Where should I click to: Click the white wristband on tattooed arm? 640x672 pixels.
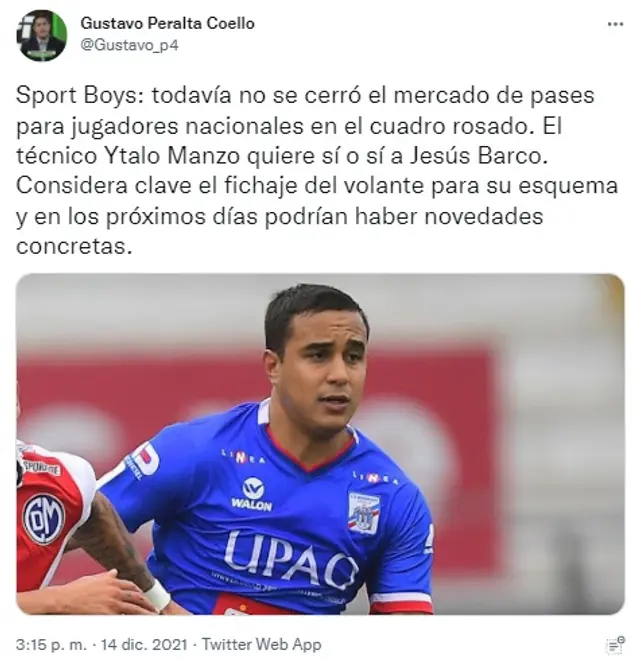pos(157,594)
